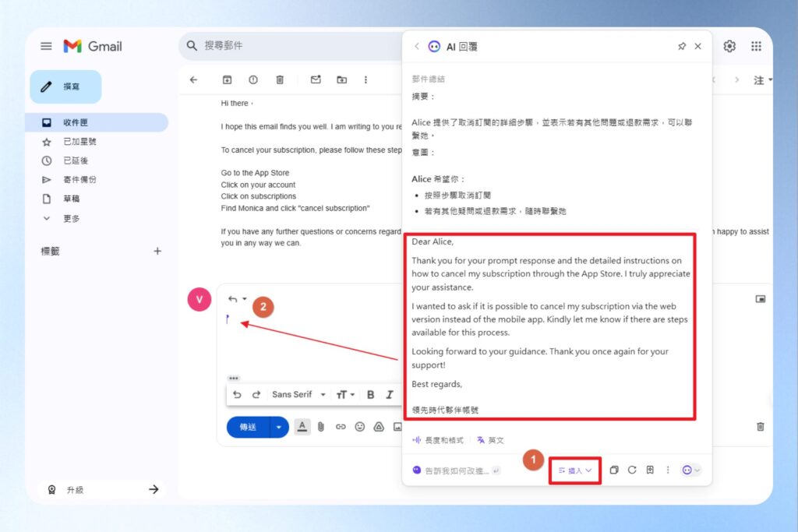Screen dimensions: 798x532
Task: Click the 撰寫 compose button
Action: click(65, 86)
